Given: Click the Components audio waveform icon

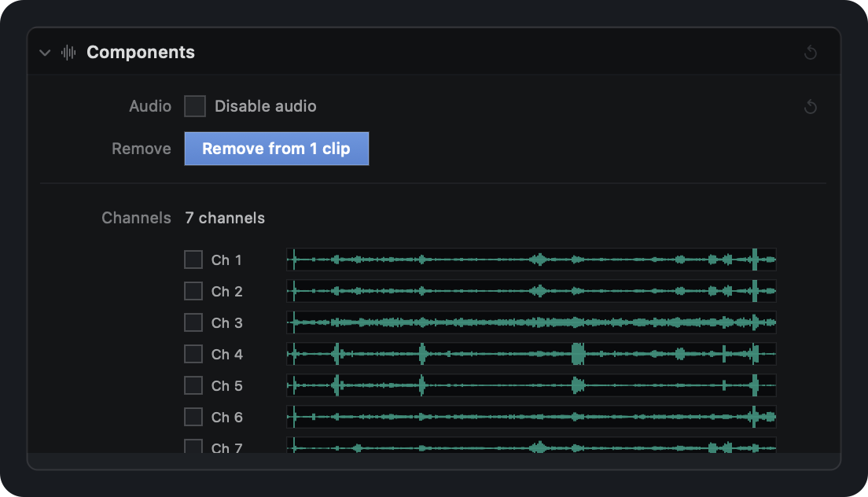Looking at the screenshot, I should (68, 53).
